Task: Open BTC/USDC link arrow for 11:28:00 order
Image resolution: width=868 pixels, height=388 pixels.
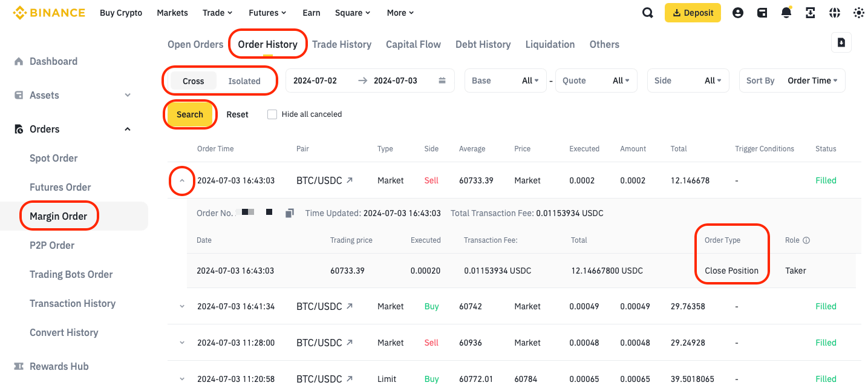Action: click(350, 343)
